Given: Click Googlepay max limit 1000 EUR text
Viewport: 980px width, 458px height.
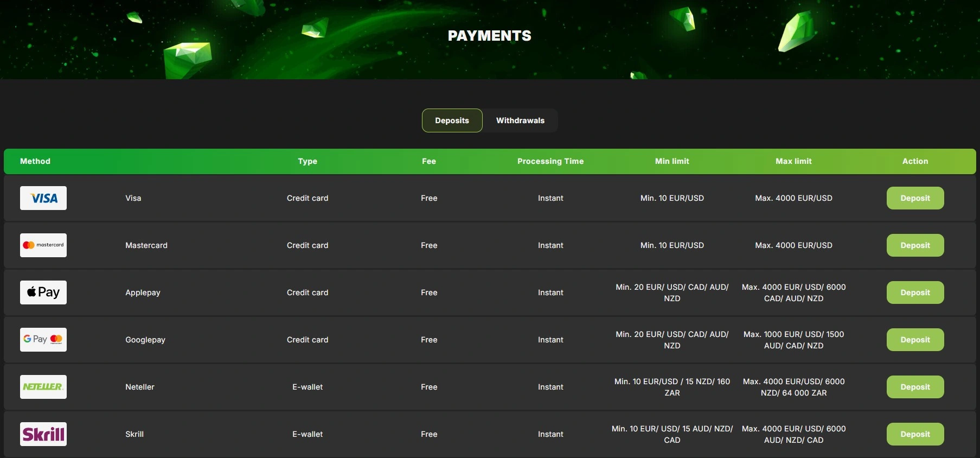Looking at the screenshot, I should point(793,340).
